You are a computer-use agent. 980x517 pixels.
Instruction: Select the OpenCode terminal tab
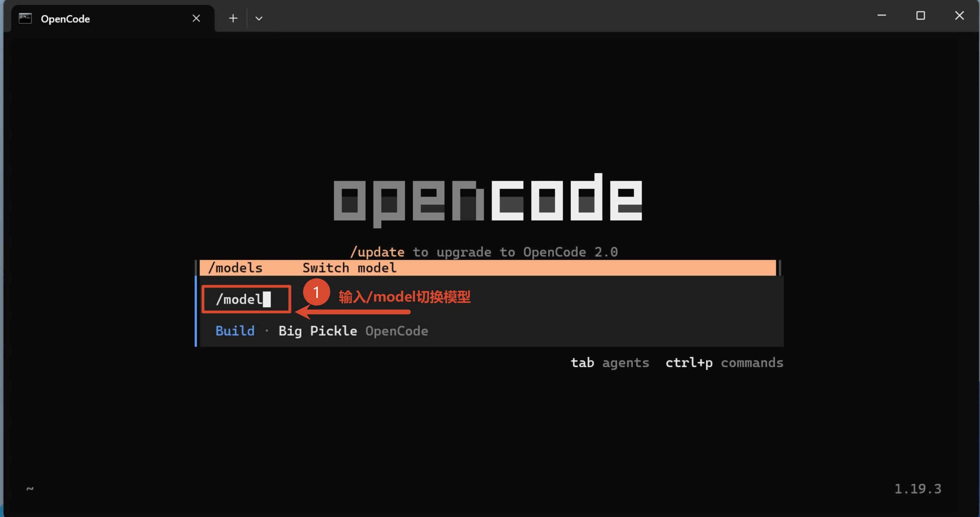(x=112, y=18)
